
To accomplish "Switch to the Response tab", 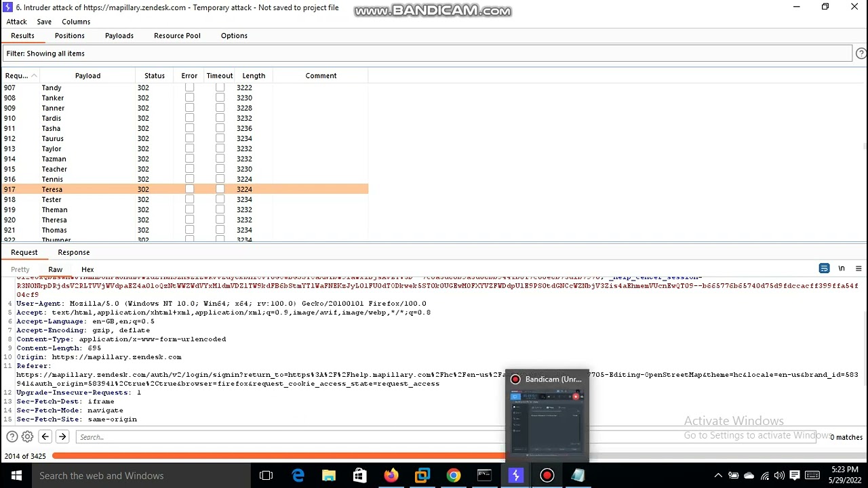I will click(74, 252).
